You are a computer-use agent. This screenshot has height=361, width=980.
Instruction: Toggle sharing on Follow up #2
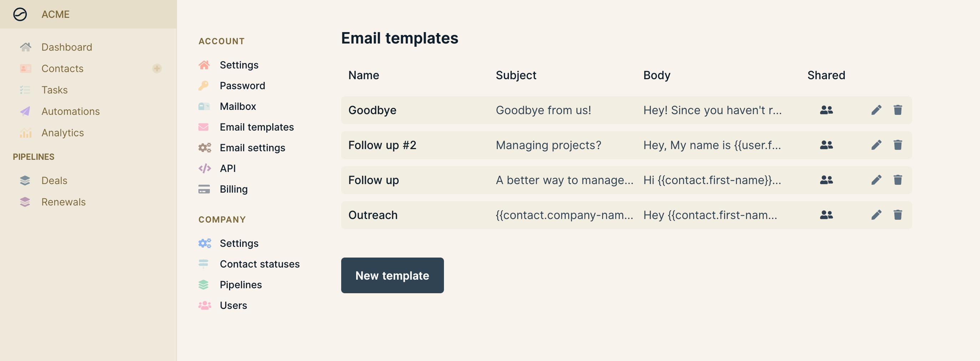[826, 145]
